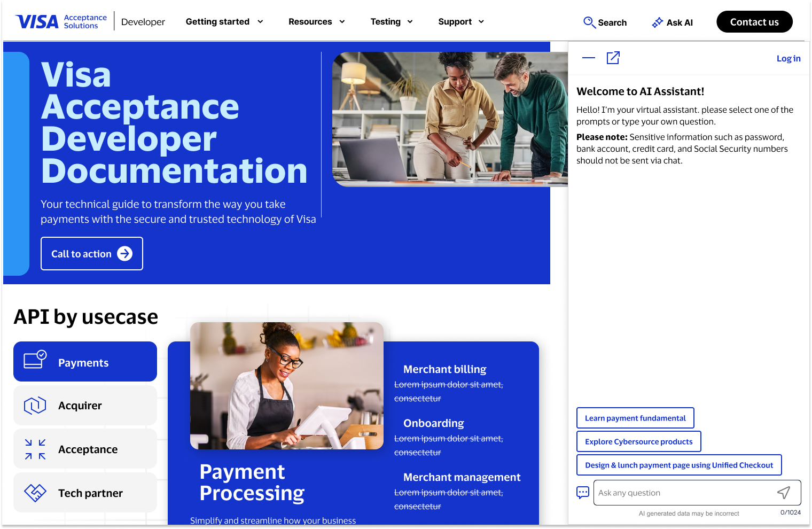
Task: Click the Contact us button
Action: coord(754,22)
